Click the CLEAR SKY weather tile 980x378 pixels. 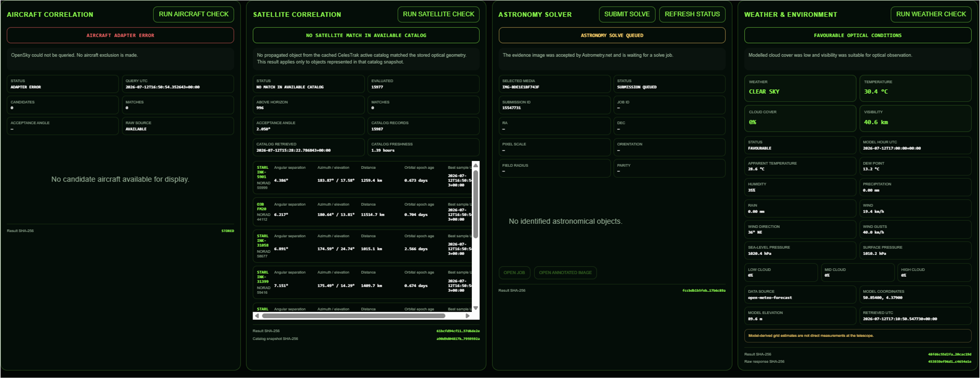coord(800,88)
